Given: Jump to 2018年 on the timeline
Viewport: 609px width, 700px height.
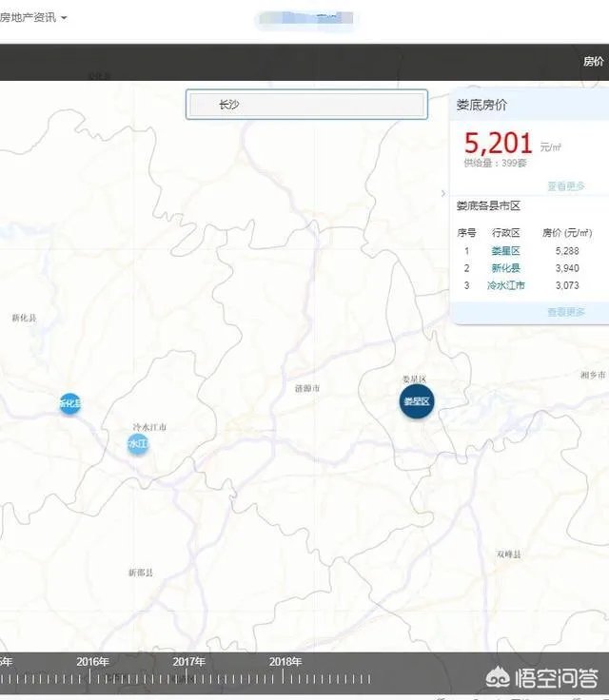Looking at the screenshot, I should click(285, 662).
